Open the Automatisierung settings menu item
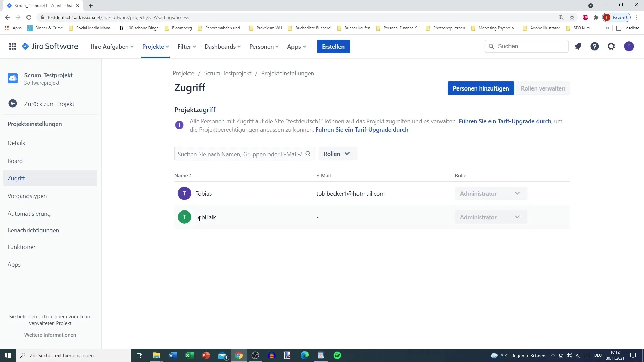This screenshot has height=362, width=644. [29, 213]
